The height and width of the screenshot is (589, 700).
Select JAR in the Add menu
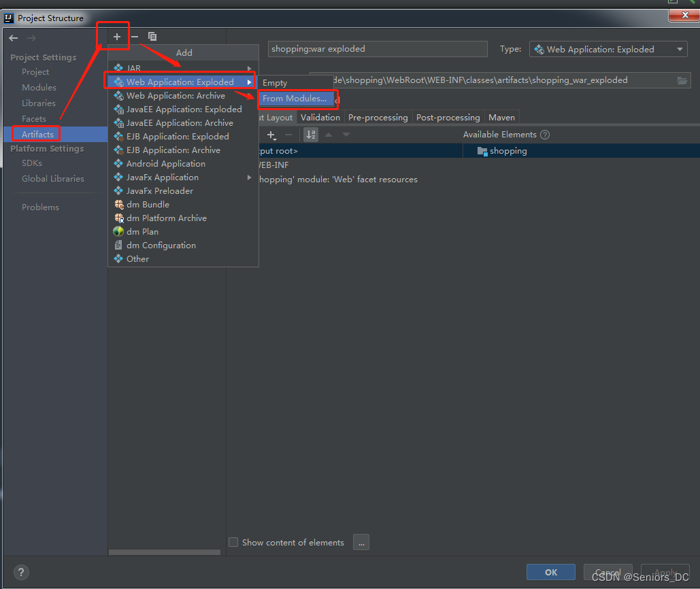pyautogui.click(x=183, y=68)
